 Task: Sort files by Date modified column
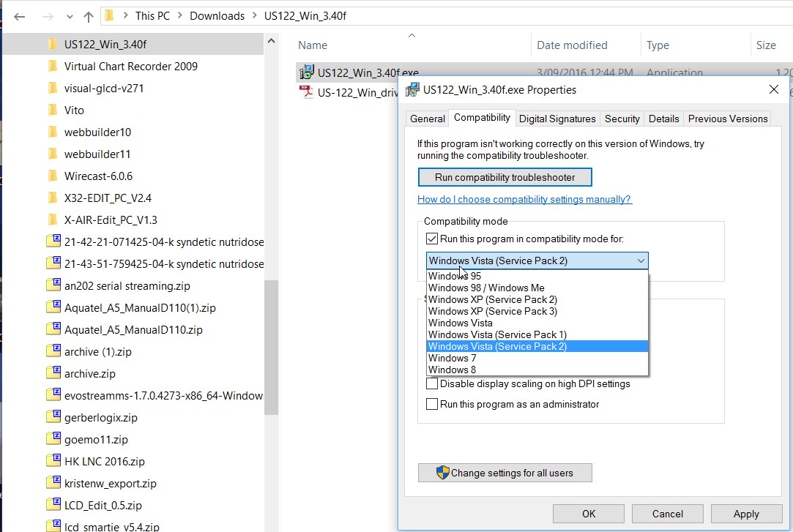click(x=572, y=45)
